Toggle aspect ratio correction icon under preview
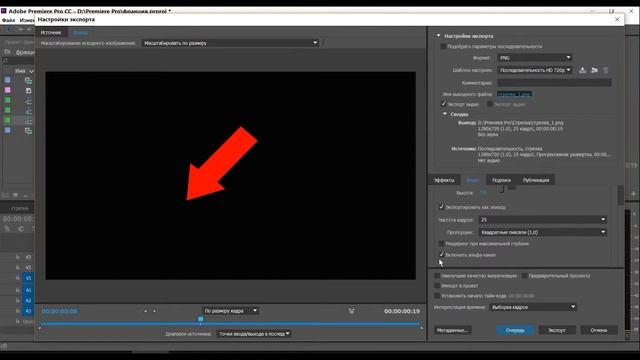640x360 pixels. point(351,311)
